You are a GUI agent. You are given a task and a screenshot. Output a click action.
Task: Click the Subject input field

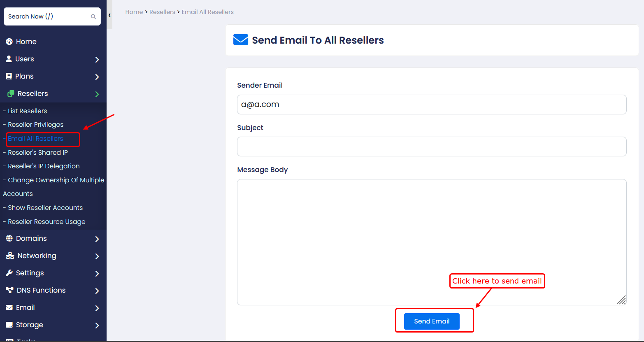(432, 147)
